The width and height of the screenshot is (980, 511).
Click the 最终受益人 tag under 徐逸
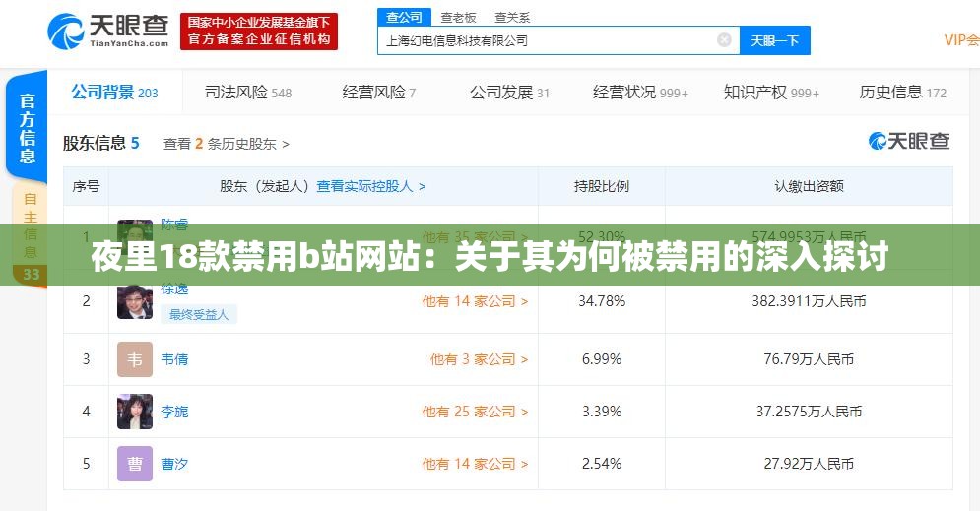tap(199, 314)
